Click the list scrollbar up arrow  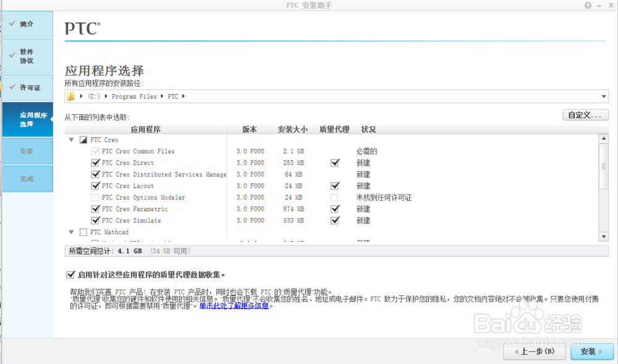[603, 138]
